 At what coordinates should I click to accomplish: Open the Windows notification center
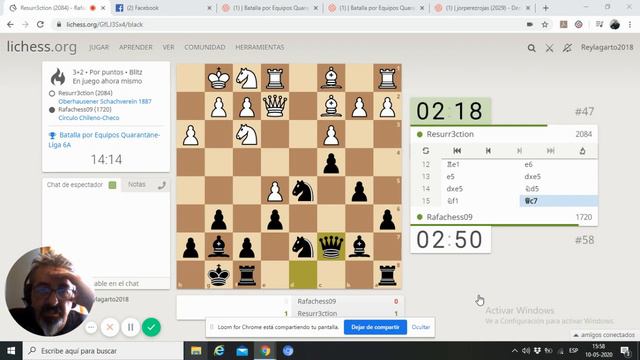tap(625, 351)
